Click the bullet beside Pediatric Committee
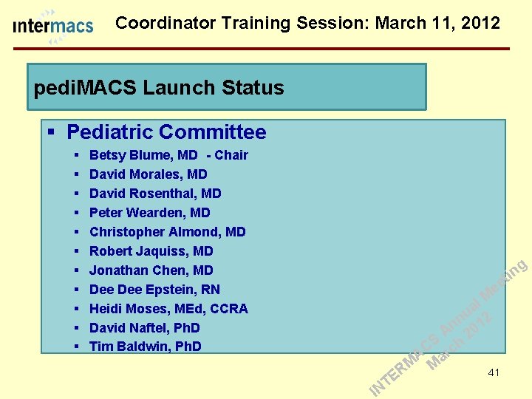The width and height of the screenshot is (532, 399). click(51, 133)
